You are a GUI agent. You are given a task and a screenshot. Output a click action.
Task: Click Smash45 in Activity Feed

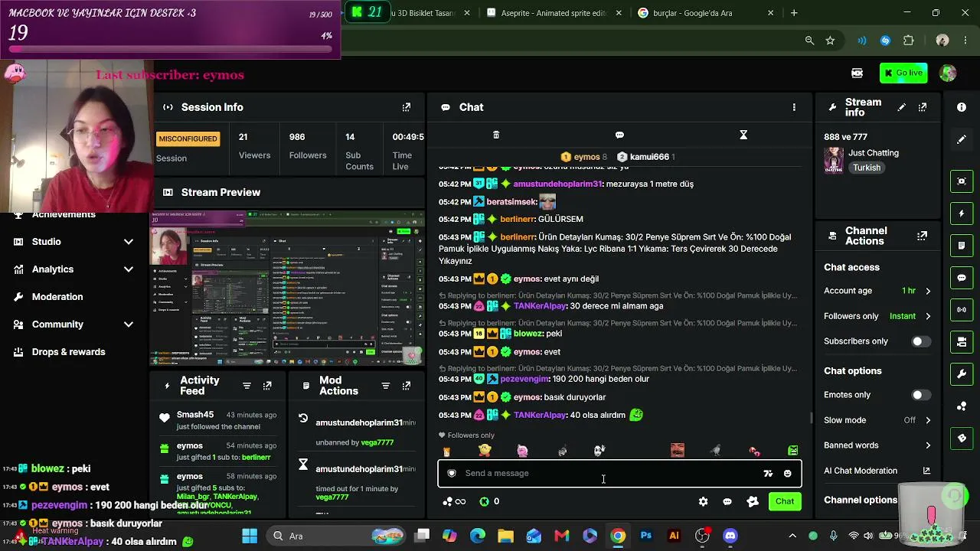click(x=195, y=415)
